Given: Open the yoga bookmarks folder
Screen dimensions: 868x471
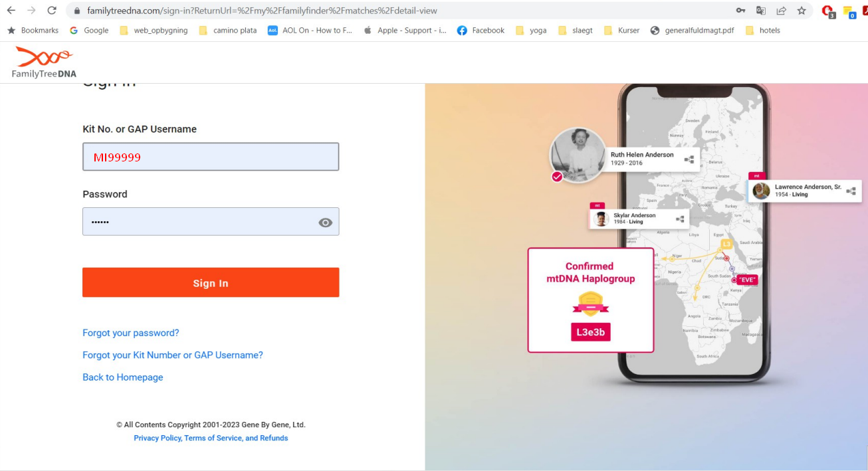Looking at the screenshot, I should pos(532,31).
